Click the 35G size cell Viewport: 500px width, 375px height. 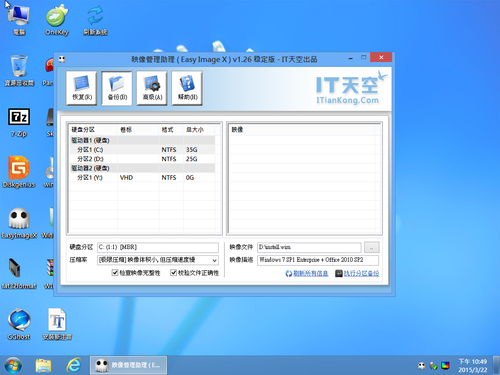tap(192, 150)
